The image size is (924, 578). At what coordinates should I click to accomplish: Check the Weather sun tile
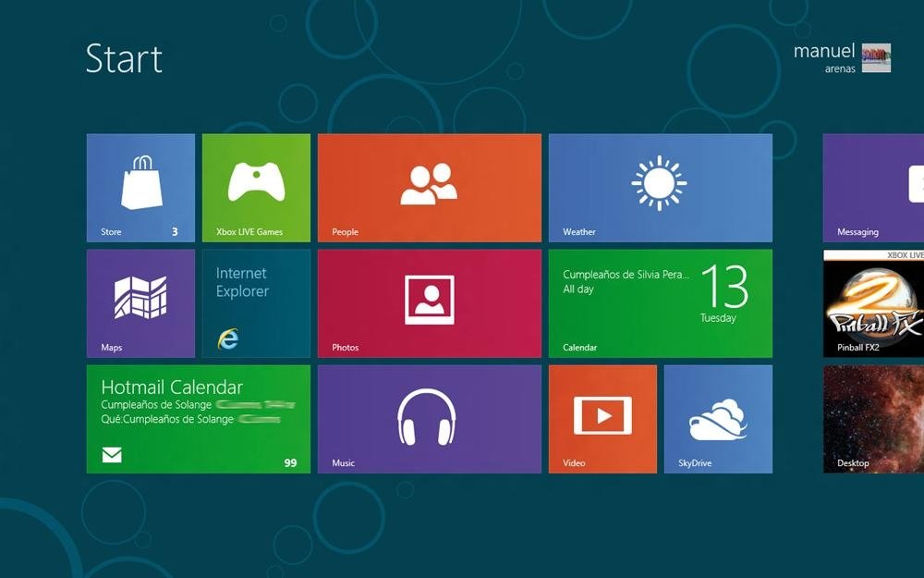coord(660,188)
